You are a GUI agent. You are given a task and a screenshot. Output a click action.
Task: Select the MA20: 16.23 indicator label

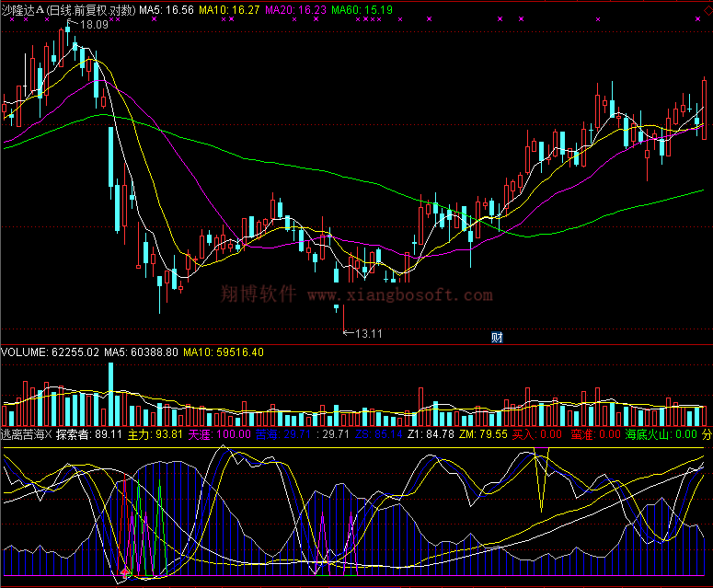pyautogui.click(x=295, y=9)
